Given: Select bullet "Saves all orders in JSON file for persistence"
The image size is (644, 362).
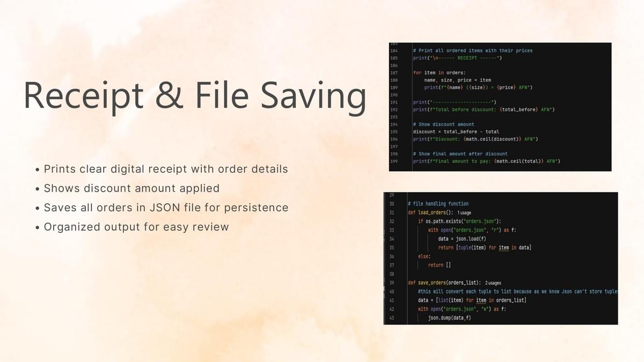Looking at the screenshot, I should 166,208.
